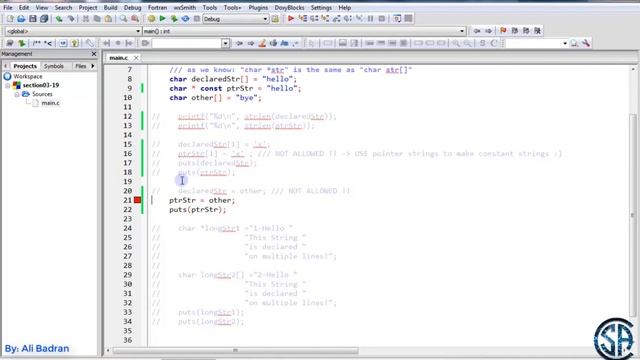
Task: Close the Management panel
Action: pos(94,54)
